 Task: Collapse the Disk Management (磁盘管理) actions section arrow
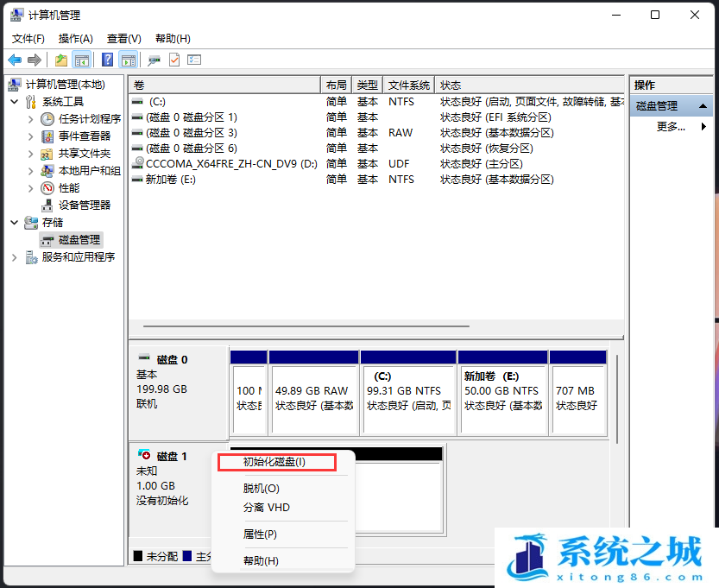703,106
